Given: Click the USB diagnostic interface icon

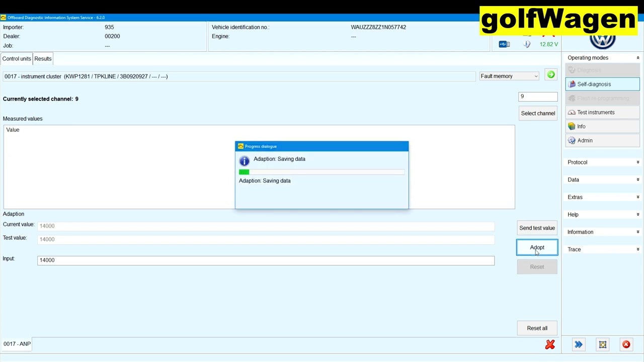Looking at the screenshot, I should click(x=504, y=44).
